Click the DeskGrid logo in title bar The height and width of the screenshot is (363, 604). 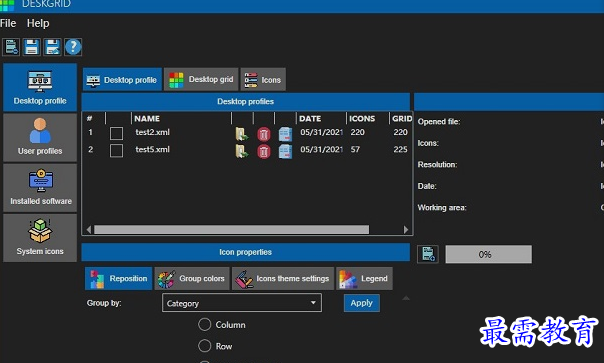click(7, 5)
